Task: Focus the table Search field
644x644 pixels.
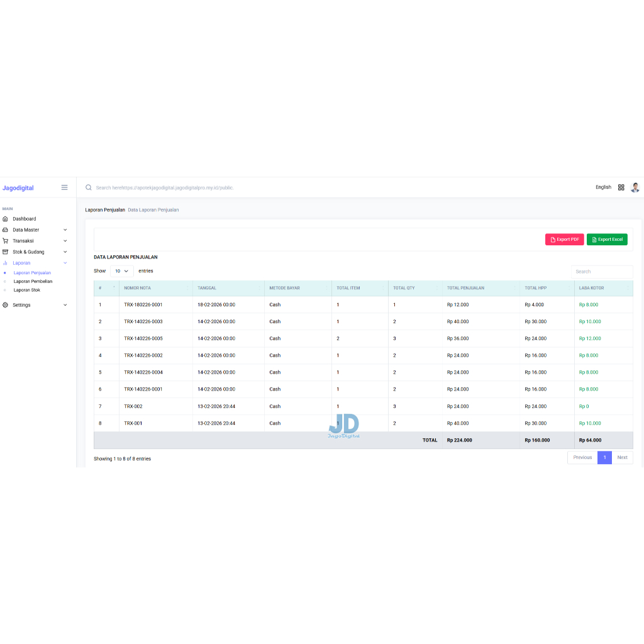Action: pyautogui.click(x=602, y=272)
